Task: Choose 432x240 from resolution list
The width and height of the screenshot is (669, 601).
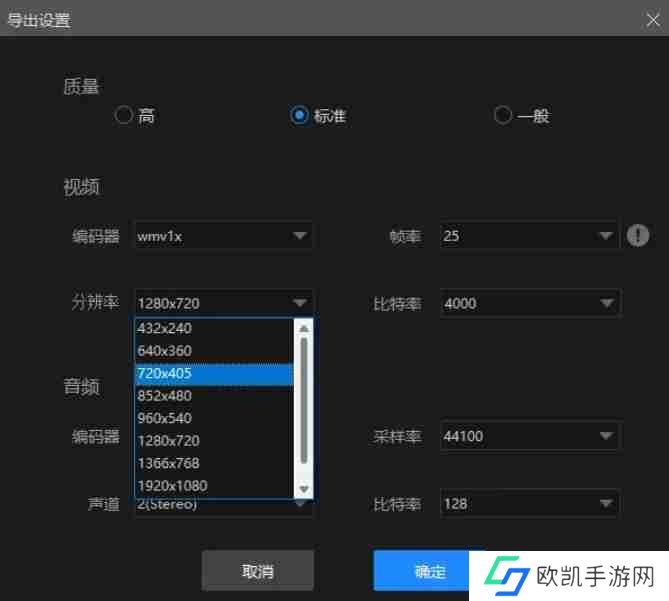Action: pyautogui.click(x=215, y=328)
